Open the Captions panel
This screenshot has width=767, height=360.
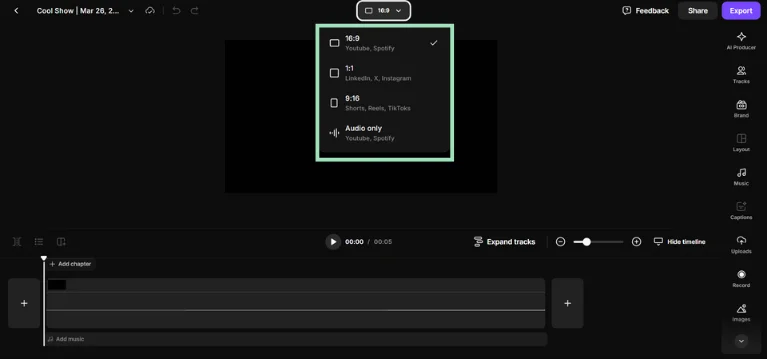point(741,210)
